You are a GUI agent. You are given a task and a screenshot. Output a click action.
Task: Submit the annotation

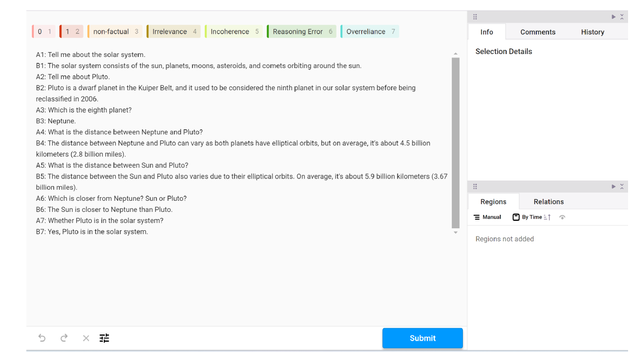pyautogui.click(x=422, y=338)
